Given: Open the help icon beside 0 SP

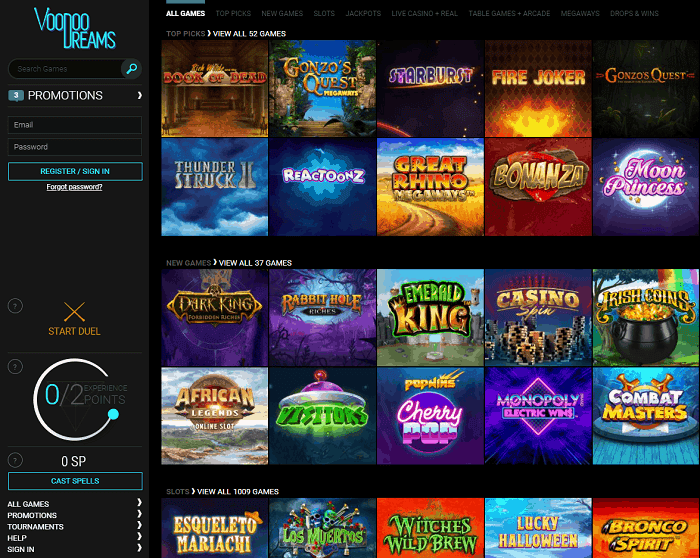Looking at the screenshot, I should coord(15,460).
